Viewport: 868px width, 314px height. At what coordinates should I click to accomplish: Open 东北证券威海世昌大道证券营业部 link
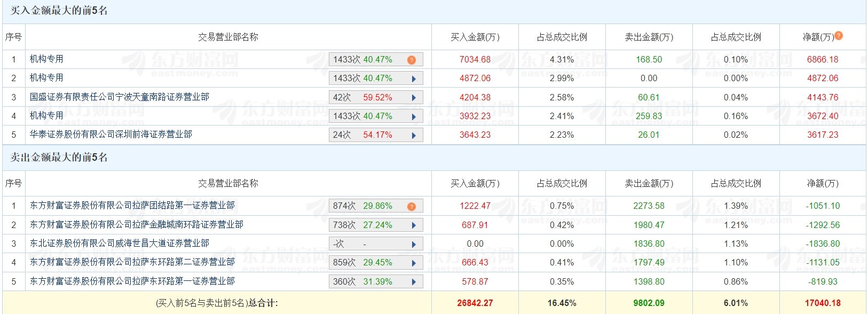click(120, 244)
